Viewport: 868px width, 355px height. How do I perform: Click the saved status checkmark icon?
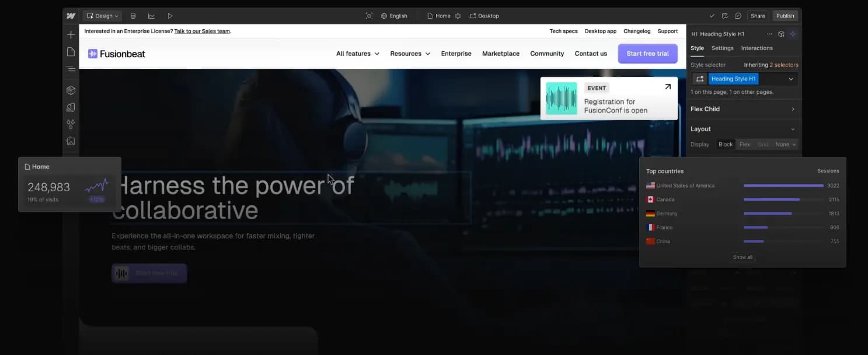[712, 16]
